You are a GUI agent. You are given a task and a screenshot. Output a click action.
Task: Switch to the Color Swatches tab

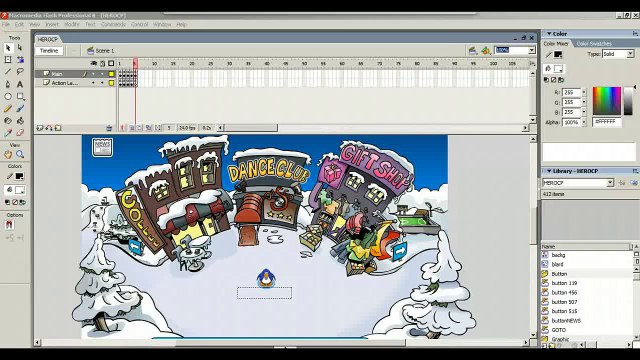click(x=594, y=44)
